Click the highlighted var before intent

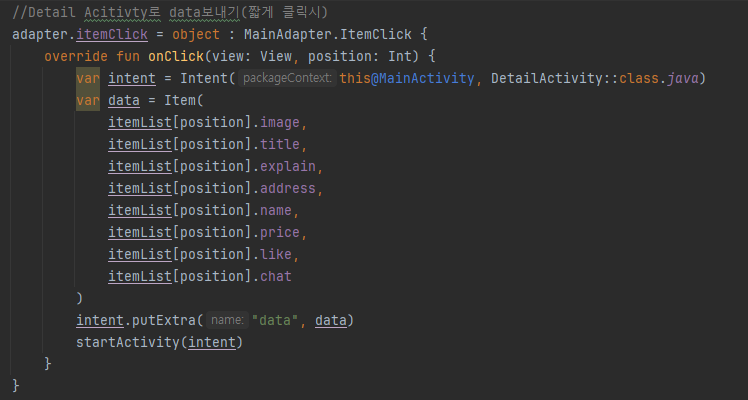pyautogui.click(x=88, y=78)
